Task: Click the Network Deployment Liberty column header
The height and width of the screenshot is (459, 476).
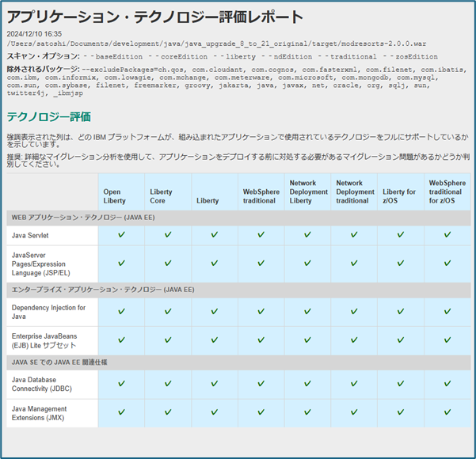Action: click(308, 192)
